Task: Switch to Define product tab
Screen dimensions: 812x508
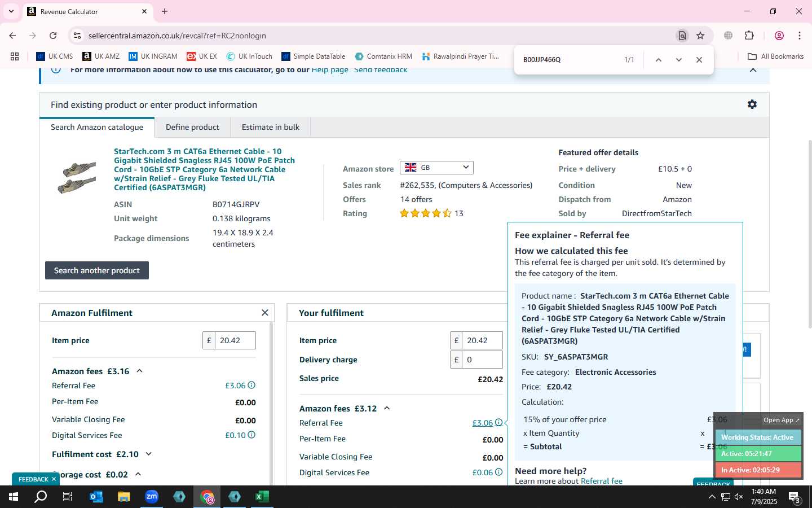Action: coord(192,127)
